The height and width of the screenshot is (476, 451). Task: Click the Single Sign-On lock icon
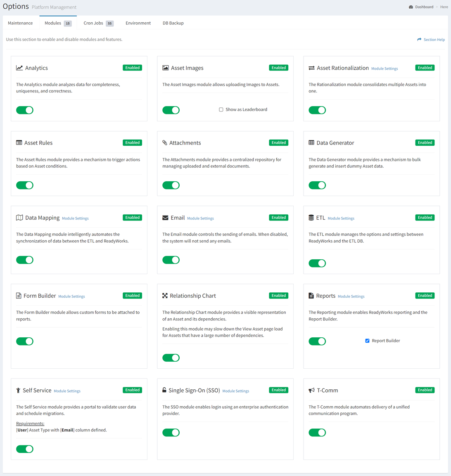pyautogui.click(x=164, y=390)
